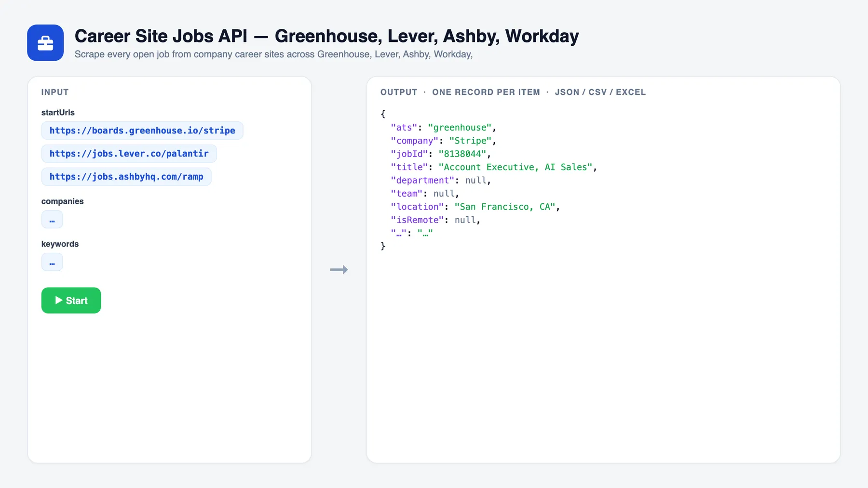Click the keywords field label
The width and height of the screenshot is (868, 488).
(60, 244)
